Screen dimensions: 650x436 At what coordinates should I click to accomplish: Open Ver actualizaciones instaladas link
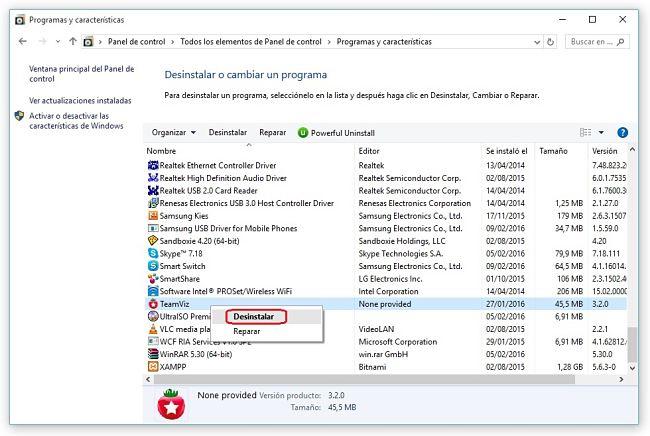(x=80, y=100)
